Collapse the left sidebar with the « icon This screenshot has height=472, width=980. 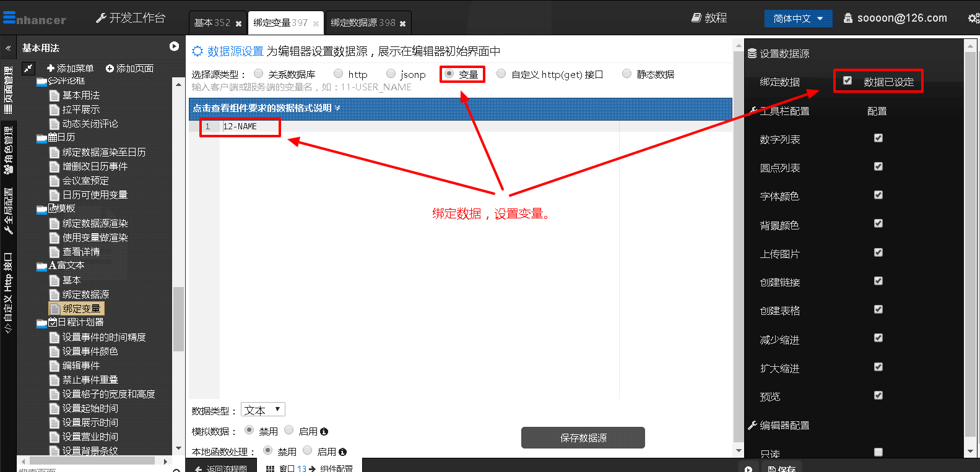click(8, 48)
